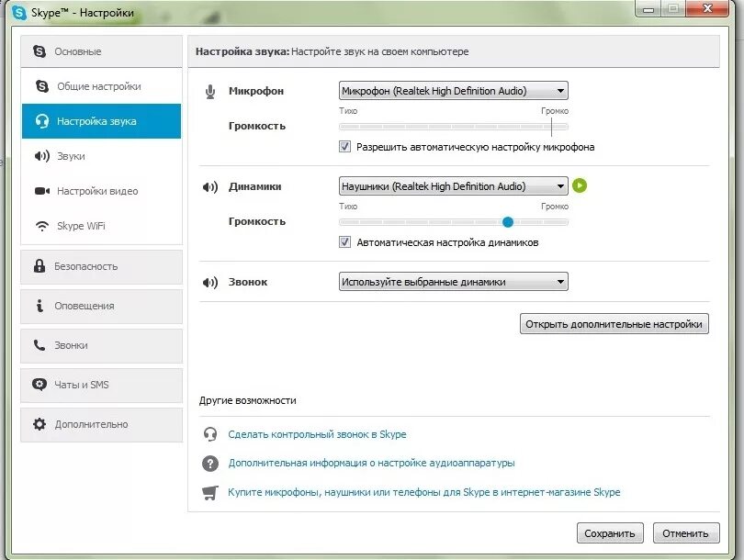The width and height of the screenshot is (744, 560).
Task: Click the gear icon beside Дополнительно
Action: pos(39,424)
